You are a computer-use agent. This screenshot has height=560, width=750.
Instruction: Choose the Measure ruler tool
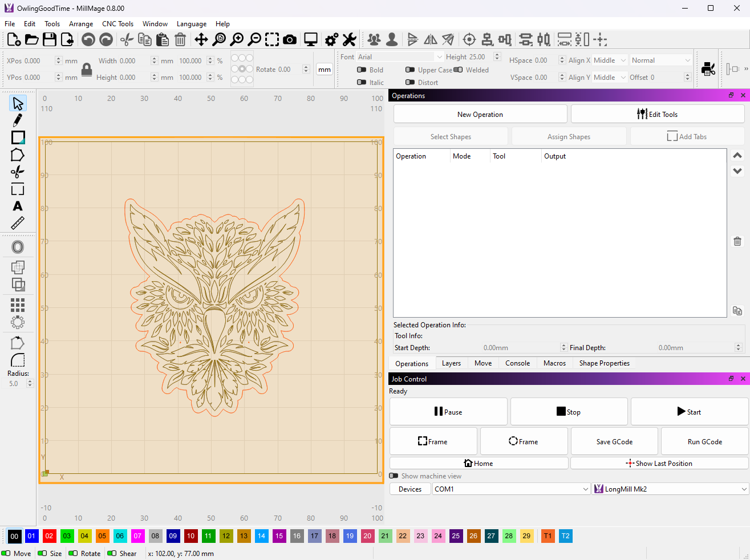[x=18, y=223]
